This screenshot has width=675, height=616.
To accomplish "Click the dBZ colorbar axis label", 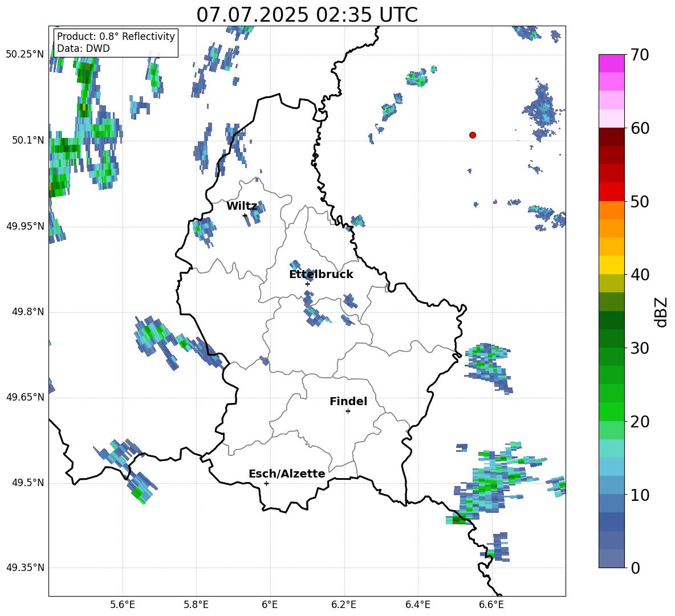I will 662,312.
